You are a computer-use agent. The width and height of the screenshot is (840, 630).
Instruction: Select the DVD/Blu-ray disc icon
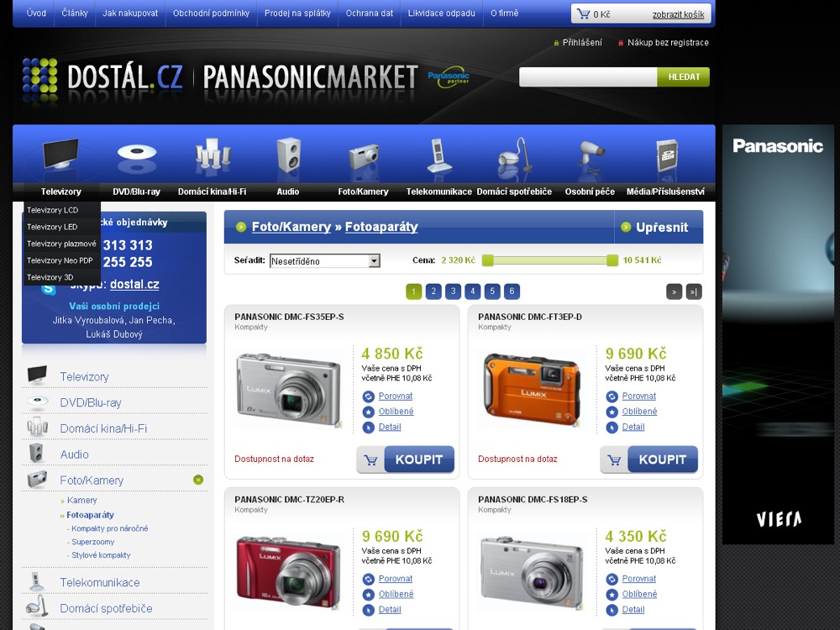click(136, 155)
